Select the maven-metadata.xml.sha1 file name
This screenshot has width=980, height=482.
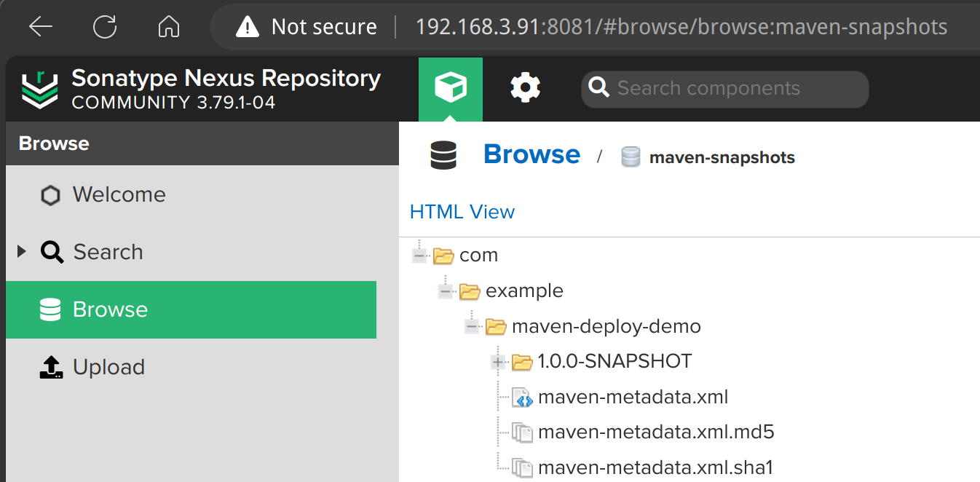click(655, 468)
